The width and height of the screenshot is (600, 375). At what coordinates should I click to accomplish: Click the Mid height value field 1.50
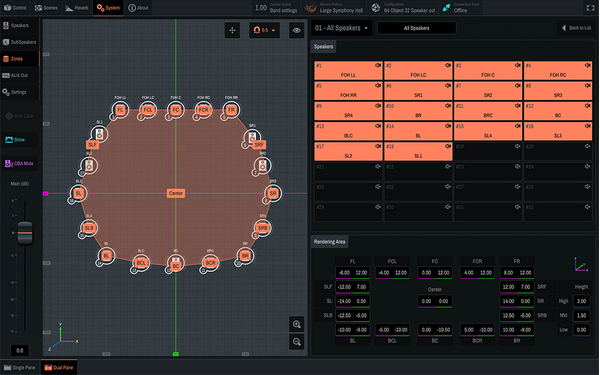coord(581,316)
